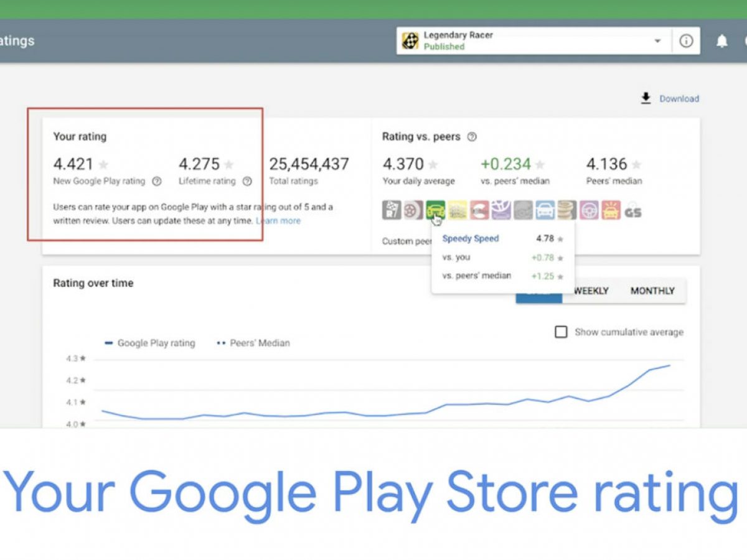This screenshot has height=560, width=747.
Task: Click the 4.275 lifetime rating value
Action: (x=199, y=164)
